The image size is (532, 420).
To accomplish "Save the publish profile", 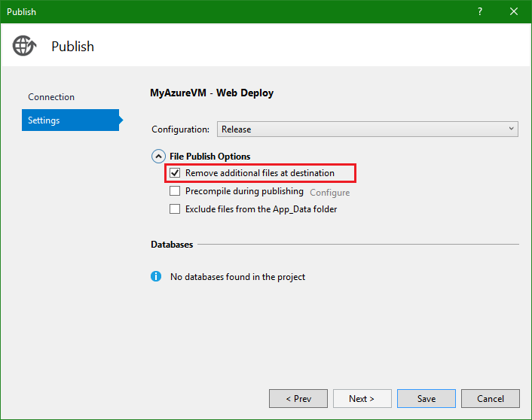I will tap(427, 399).
